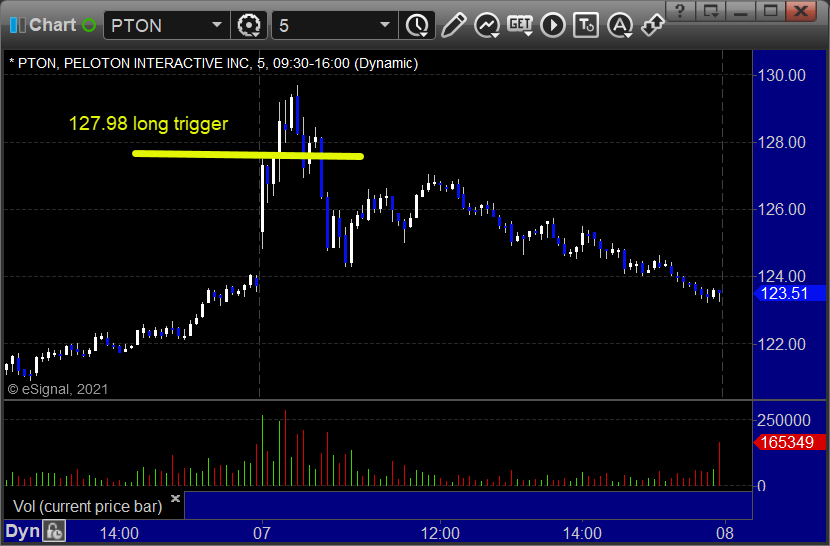This screenshot has width=830, height=546.
Task: Click the 122.00 price axis label
Action: (782, 344)
